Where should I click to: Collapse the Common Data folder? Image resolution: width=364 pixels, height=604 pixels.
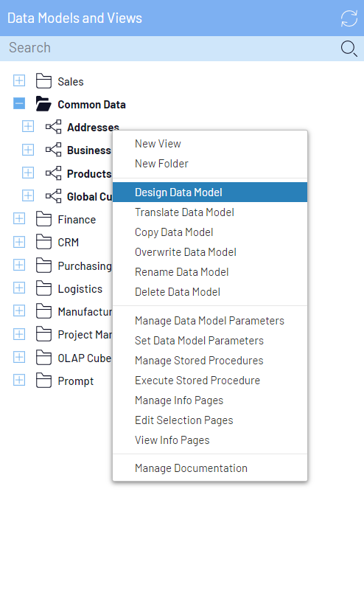[x=19, y=103]
